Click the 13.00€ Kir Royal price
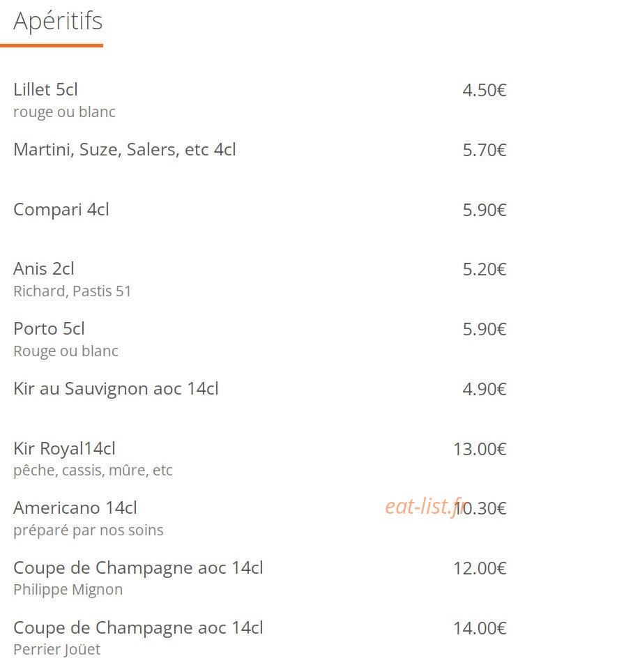This screenshot has width=633, height=672. pyautogui.click(x=480, y=449)
